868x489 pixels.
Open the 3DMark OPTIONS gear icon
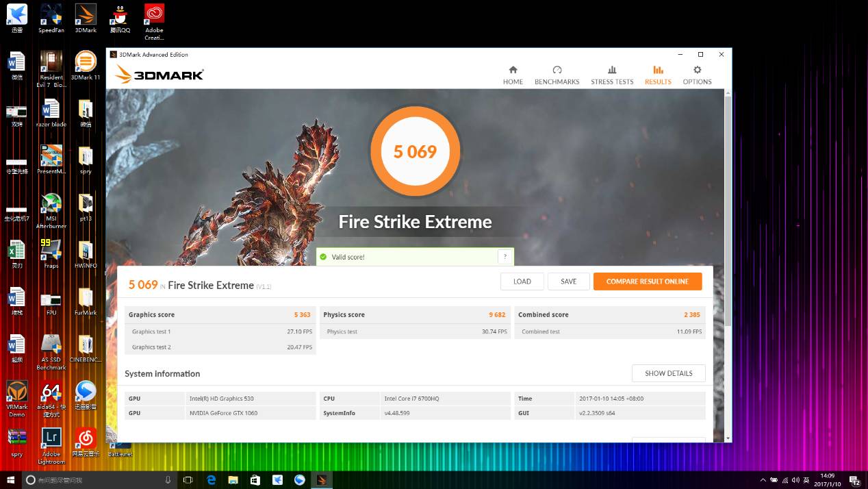697,73
